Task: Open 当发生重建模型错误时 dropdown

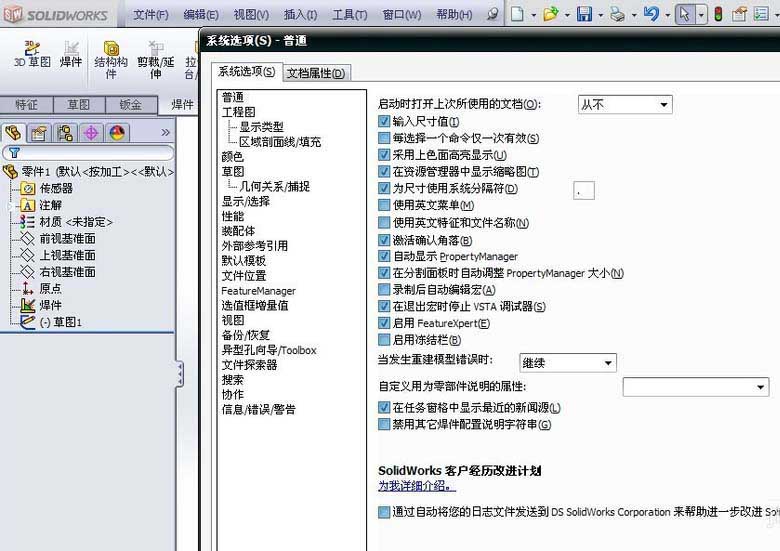Action: (x=568, y=363)
